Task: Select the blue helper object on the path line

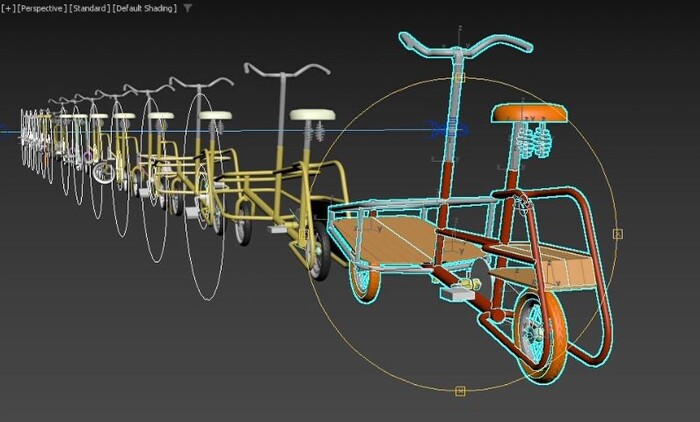Action: click(448, 130)
